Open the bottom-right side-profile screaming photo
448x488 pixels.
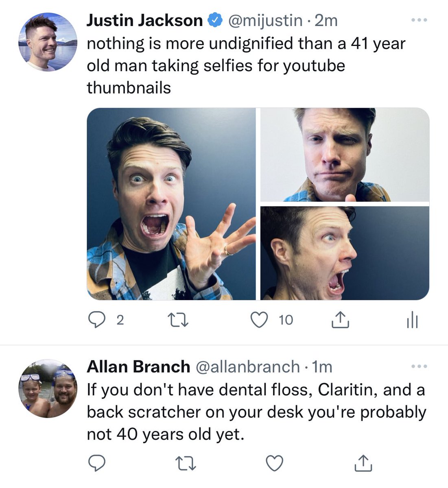point(345,253)
